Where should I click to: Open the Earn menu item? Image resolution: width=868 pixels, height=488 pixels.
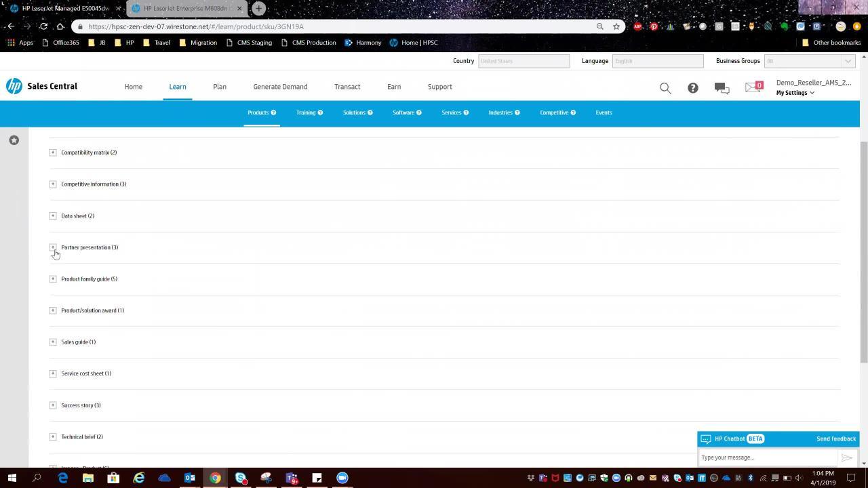pos(394,87)
